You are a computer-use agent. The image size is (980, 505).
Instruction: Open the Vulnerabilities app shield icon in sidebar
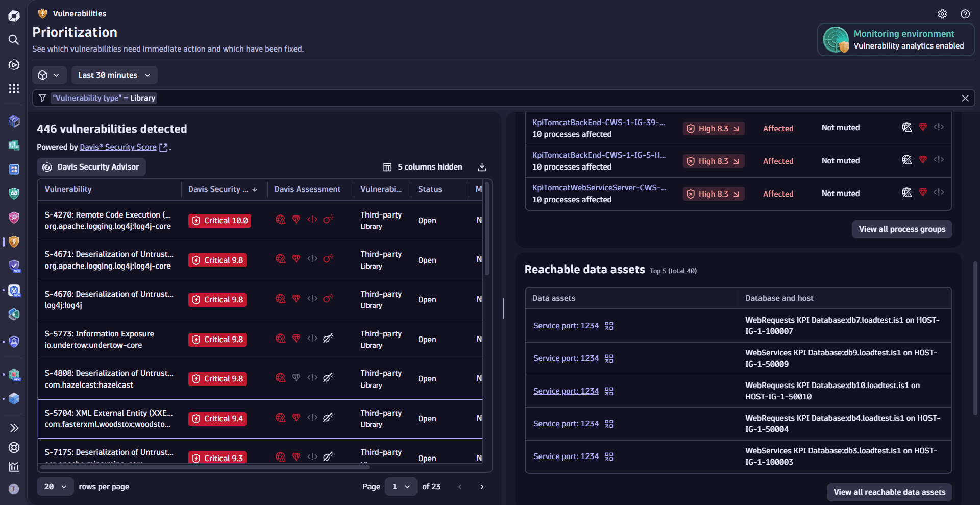tap(14, 242)
